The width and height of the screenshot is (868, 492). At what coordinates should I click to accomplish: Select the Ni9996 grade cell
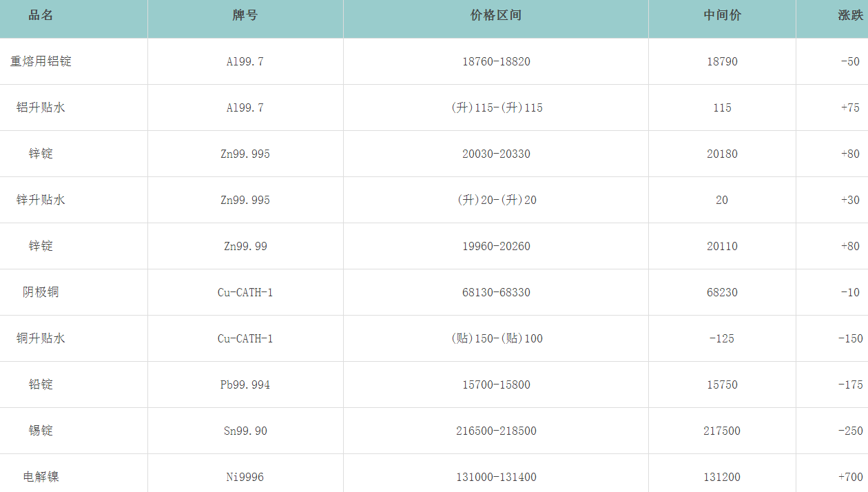pos(245,477)
